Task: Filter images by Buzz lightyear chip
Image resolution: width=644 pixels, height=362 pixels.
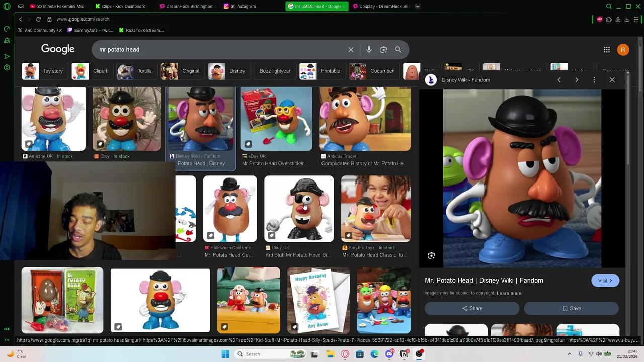Action: pyautogui.click(x=275, y=71)
